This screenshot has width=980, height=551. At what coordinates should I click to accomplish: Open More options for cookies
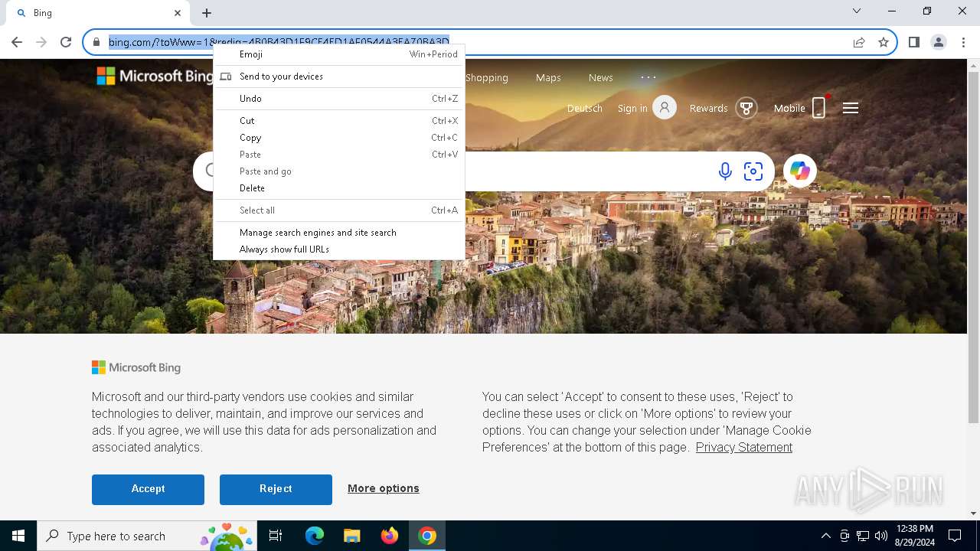[384, 488]
